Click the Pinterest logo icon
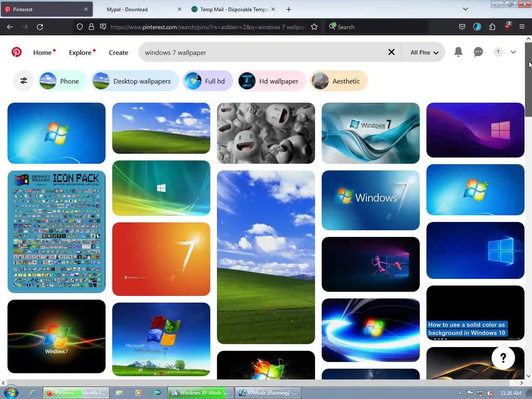532x399 pixels. click(17, 52)
